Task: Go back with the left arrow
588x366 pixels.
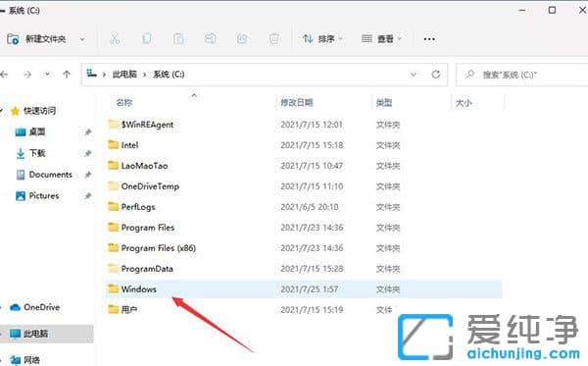Action: tap(4, 75)
